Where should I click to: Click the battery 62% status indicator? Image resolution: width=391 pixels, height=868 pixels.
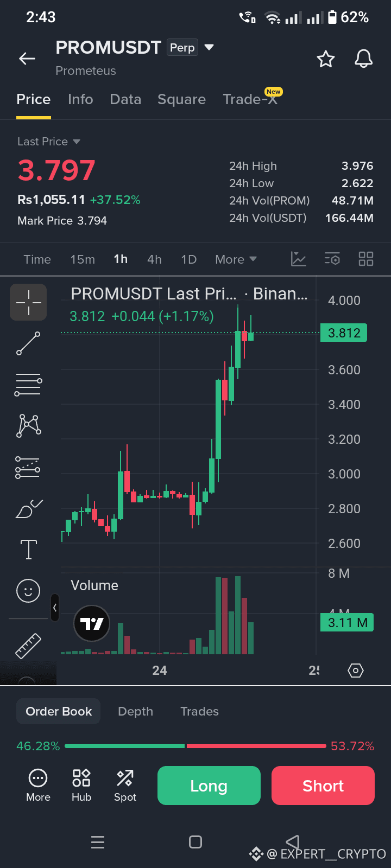(348, 17)
